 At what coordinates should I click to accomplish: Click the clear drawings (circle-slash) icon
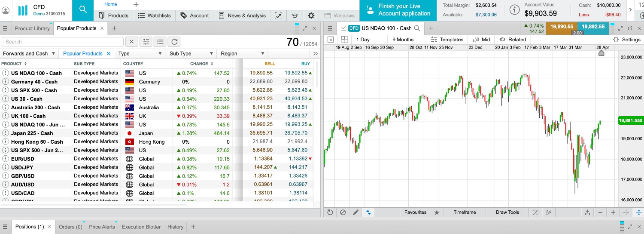(x=343, y=212)
